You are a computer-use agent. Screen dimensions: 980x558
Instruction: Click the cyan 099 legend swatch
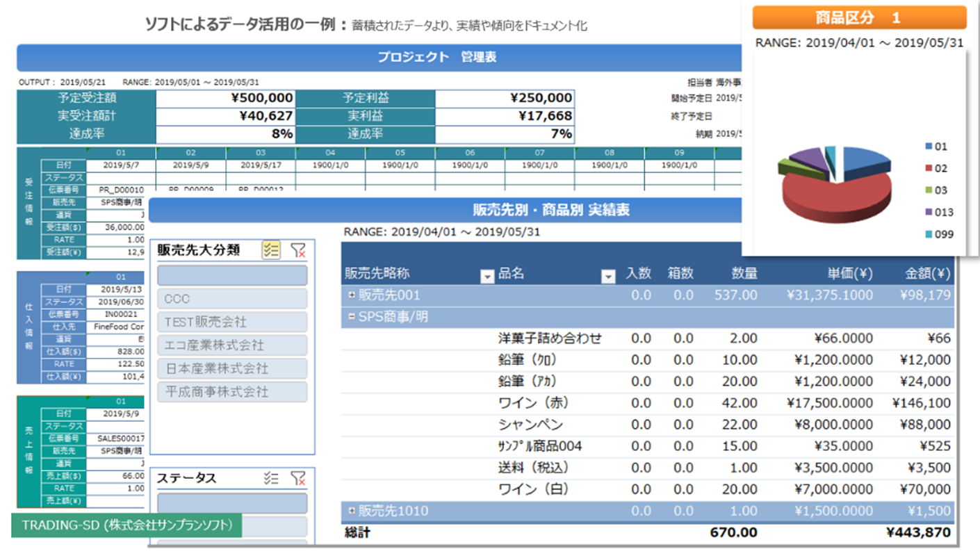929,234
